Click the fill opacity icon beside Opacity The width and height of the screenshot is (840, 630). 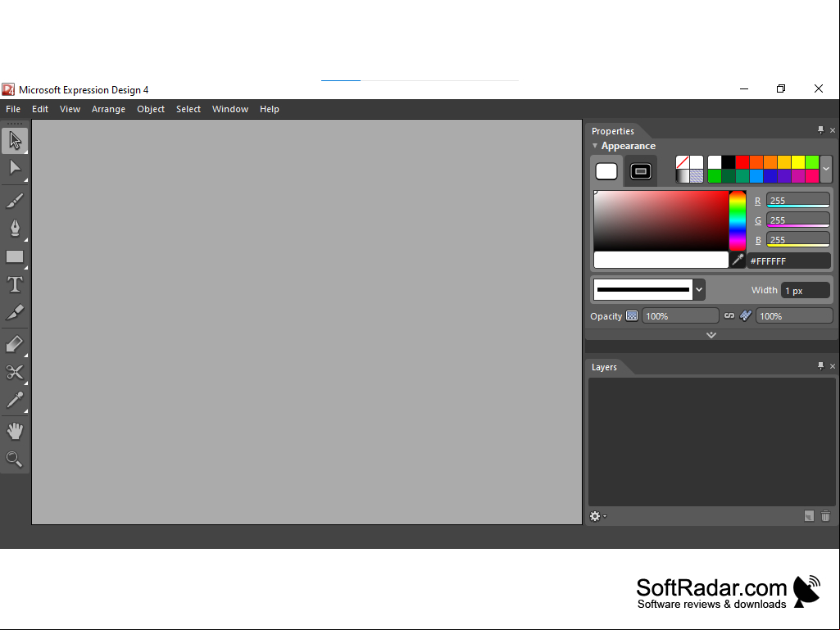coord(632,316)
